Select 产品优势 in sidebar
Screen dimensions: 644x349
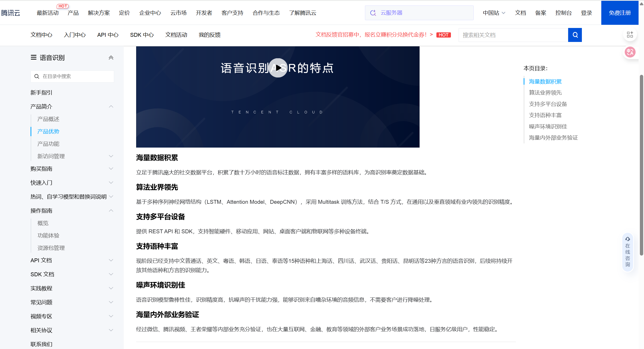pyautogui.click(x=48, y=132)
